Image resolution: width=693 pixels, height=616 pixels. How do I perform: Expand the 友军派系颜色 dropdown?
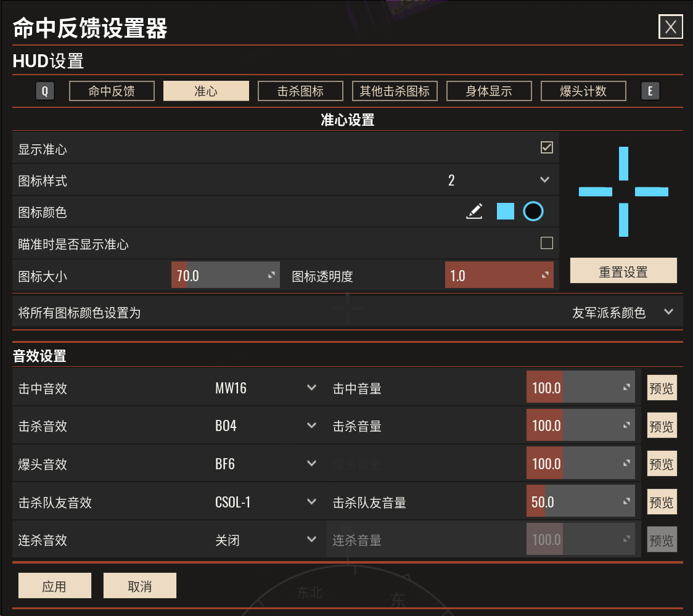click(x=622, y=313)
